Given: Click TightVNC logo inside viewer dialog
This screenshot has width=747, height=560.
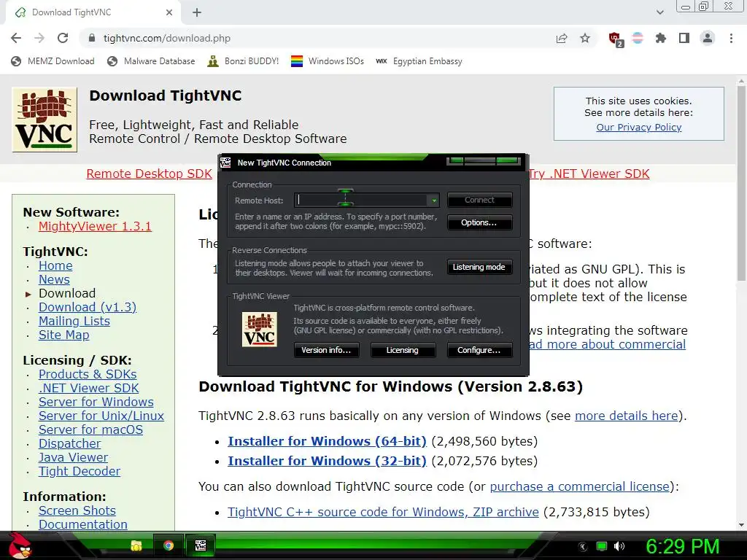Looking at the screenshot, I should click(260, 330).
